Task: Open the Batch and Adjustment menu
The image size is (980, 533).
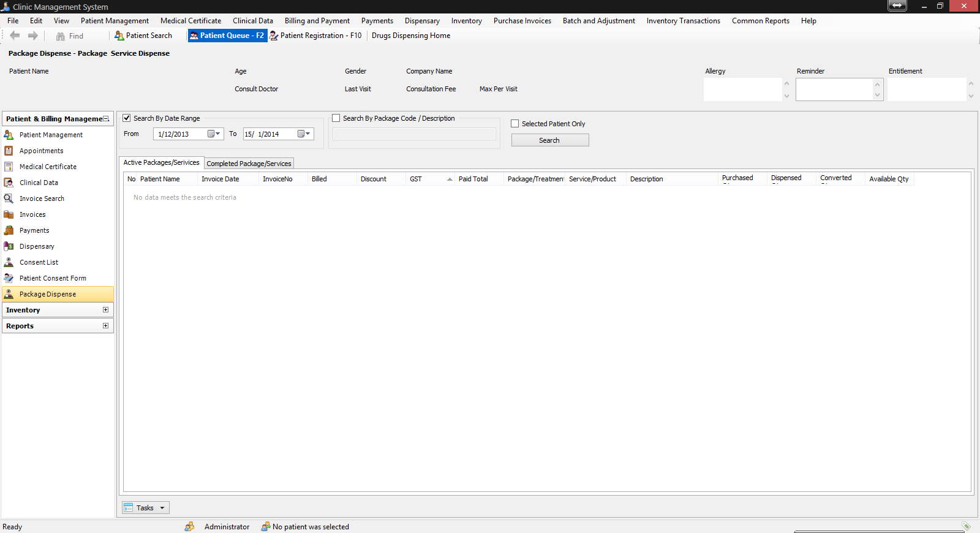Action: pyautogui.click(x=599, y=21)
